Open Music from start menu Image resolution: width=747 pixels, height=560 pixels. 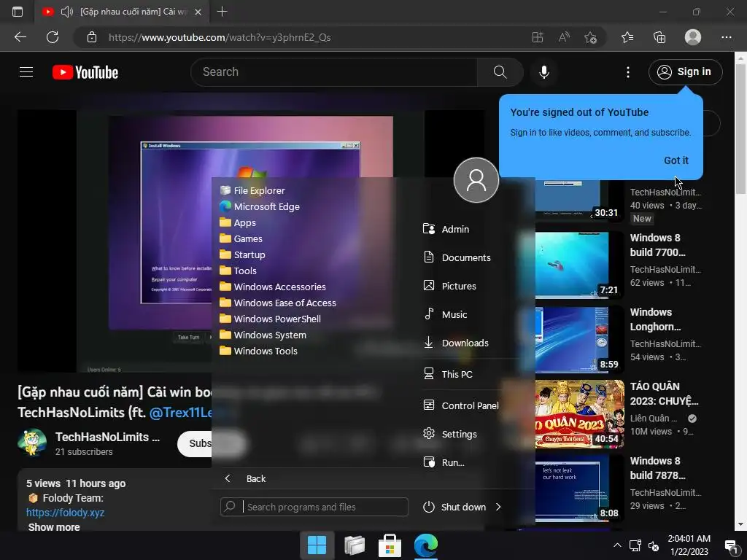446,315
